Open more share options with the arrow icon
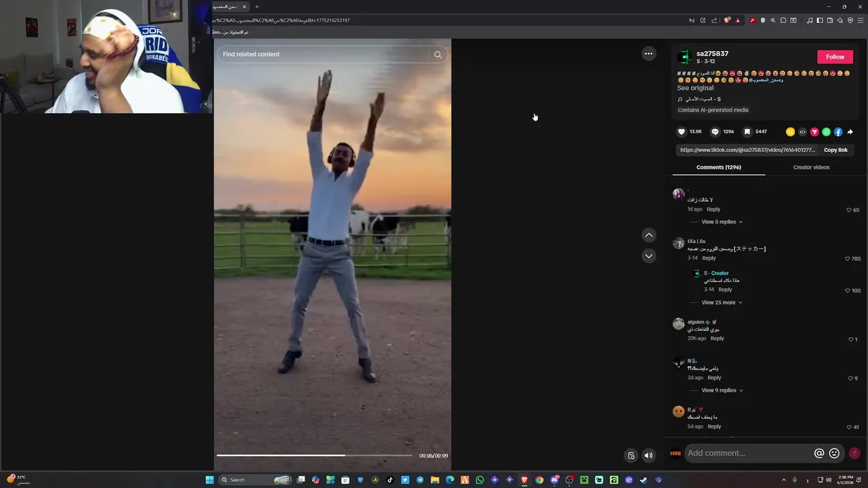Viewport: 868px width, 488px height. click(850, 131)
